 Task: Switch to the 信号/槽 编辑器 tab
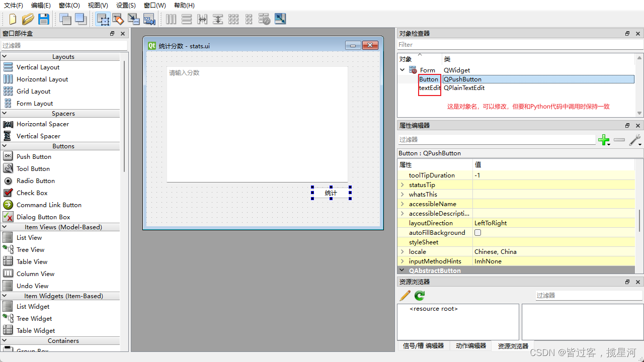coord(424,346)
